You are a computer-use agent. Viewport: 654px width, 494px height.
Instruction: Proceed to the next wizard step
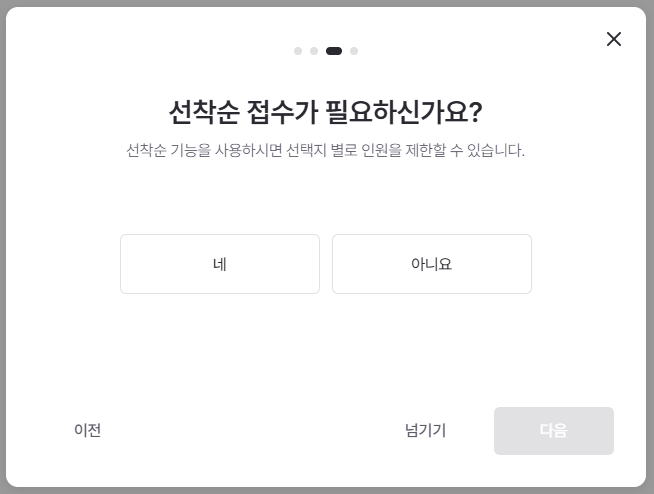pyautogui.click(x=553, y=431)
